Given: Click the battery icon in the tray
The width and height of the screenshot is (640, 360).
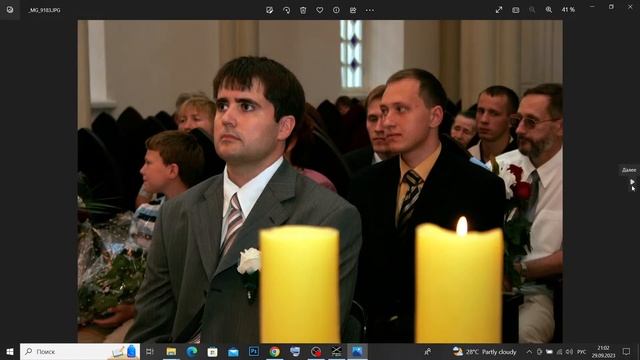Looking at the screenshot, I should 549,351.
